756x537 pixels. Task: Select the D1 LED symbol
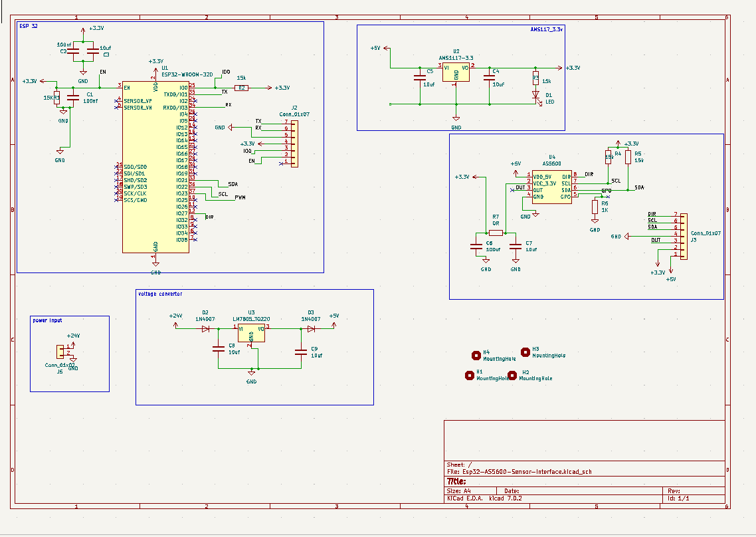click(x=535, y=94)
